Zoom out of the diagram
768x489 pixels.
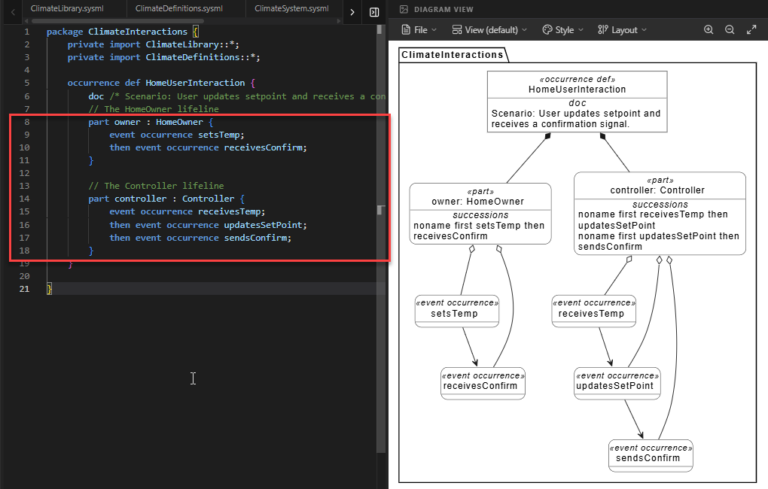729,30
